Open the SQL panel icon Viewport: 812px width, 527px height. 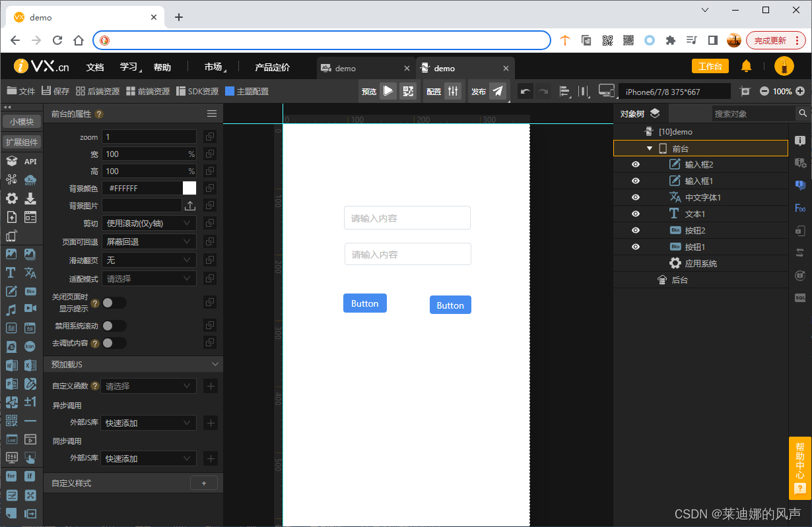(x=800, y=297)
